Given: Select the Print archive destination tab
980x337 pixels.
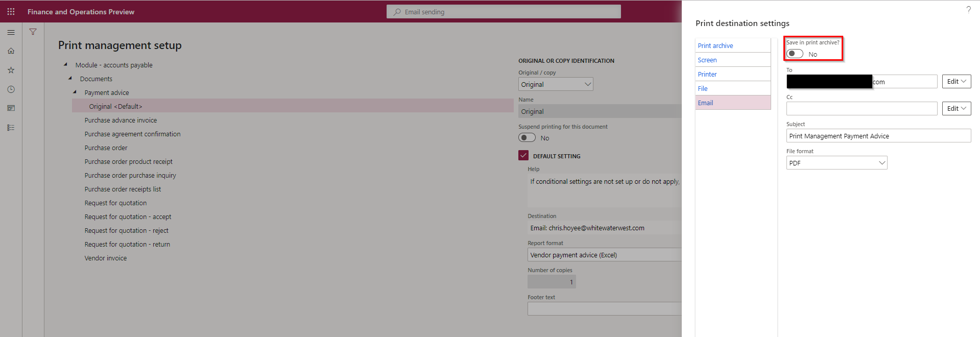Looking at the screenshot, I should (715, 45).
